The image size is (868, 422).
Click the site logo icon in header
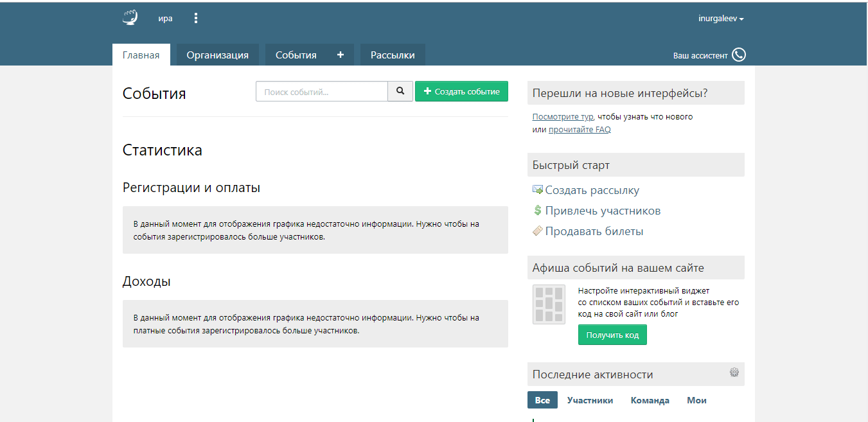130,18
